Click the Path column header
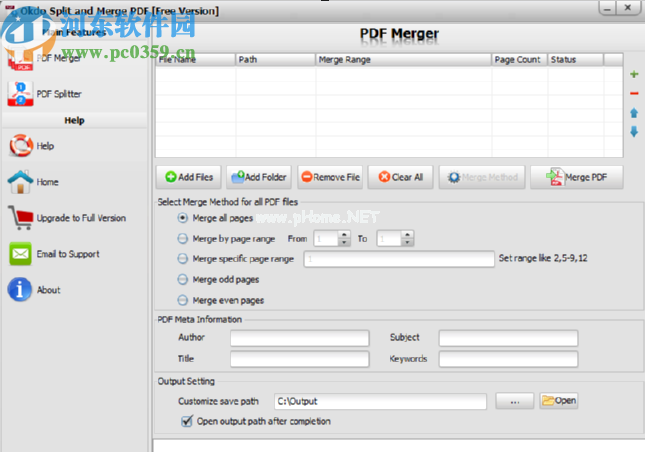This screenshot has width=645, height=452. [x=276, y=60]
